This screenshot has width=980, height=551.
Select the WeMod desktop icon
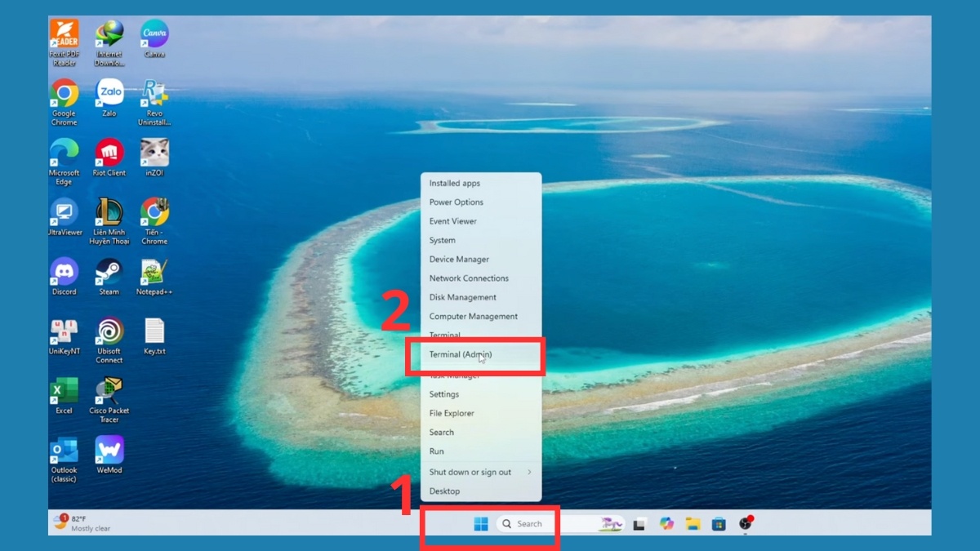coord(109,455)
